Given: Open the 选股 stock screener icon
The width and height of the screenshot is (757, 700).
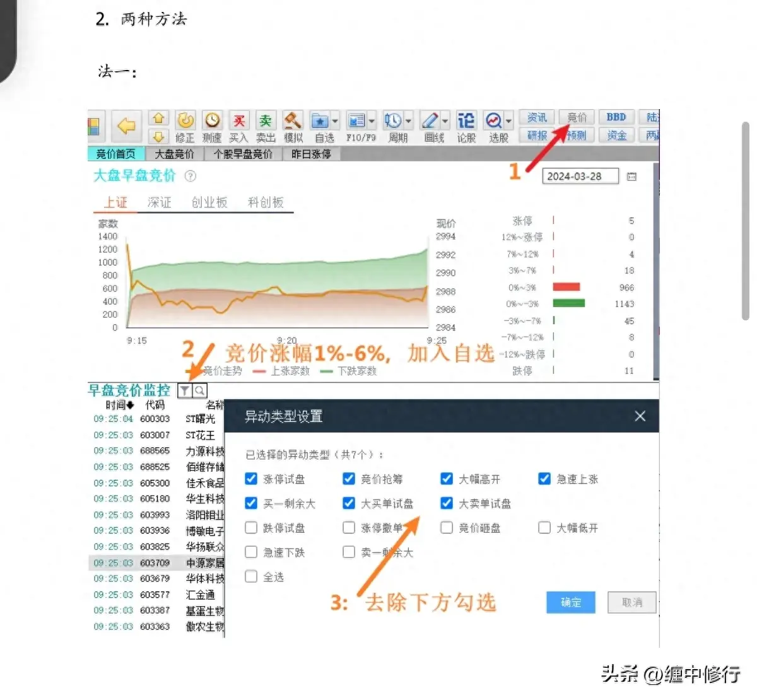Looking at the screenshot, I should [x=493, y=120].
